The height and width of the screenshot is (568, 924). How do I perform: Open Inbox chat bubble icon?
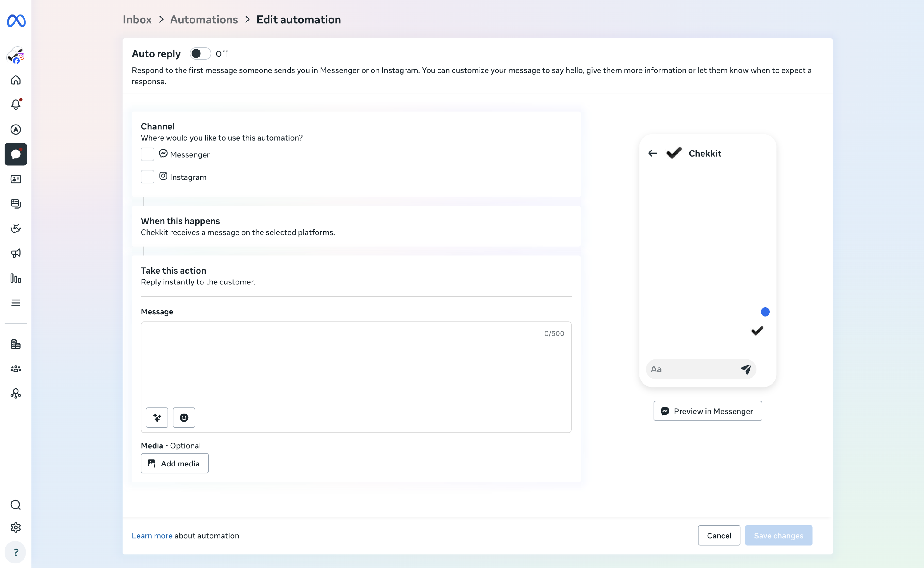(15, 154)
